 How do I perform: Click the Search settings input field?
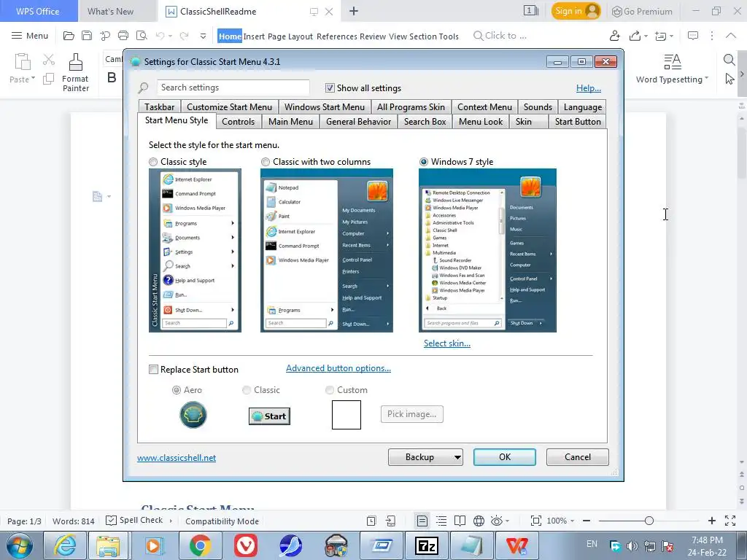[x=233, y=87]
